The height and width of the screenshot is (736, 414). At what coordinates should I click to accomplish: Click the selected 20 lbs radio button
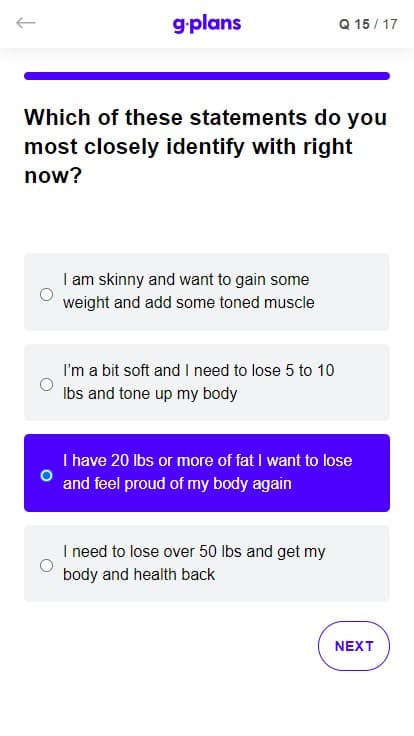tap(46, 475)
